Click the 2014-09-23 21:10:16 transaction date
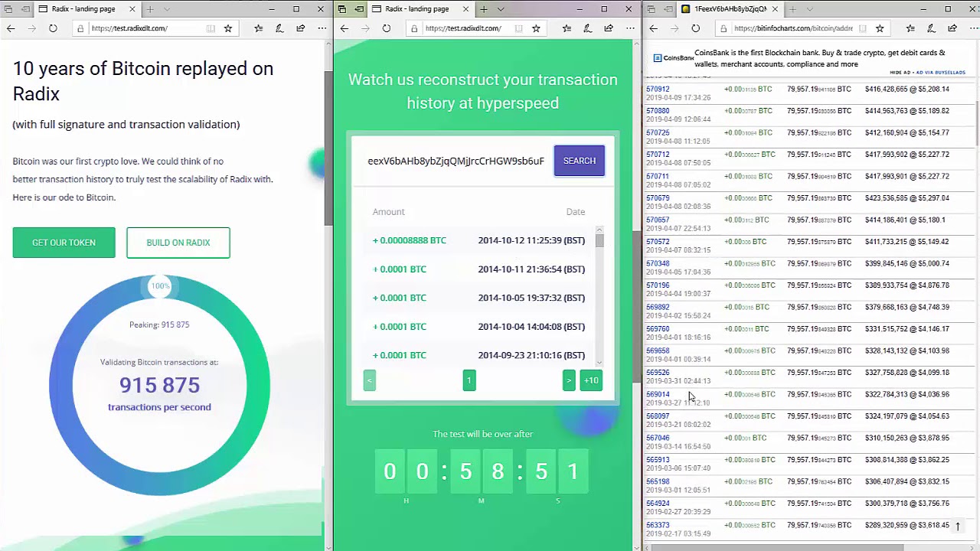The image size is (980, 551). [531, 355]
